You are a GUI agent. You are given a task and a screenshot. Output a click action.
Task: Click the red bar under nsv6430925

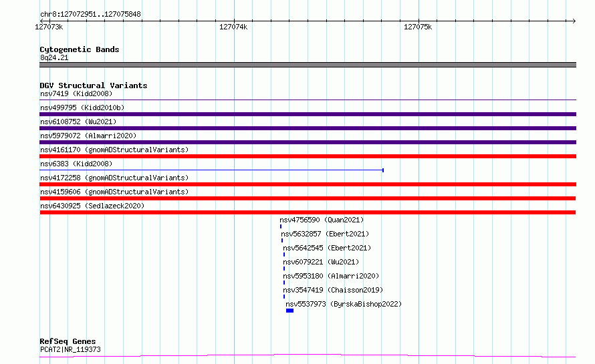click(x=308, y=212)
